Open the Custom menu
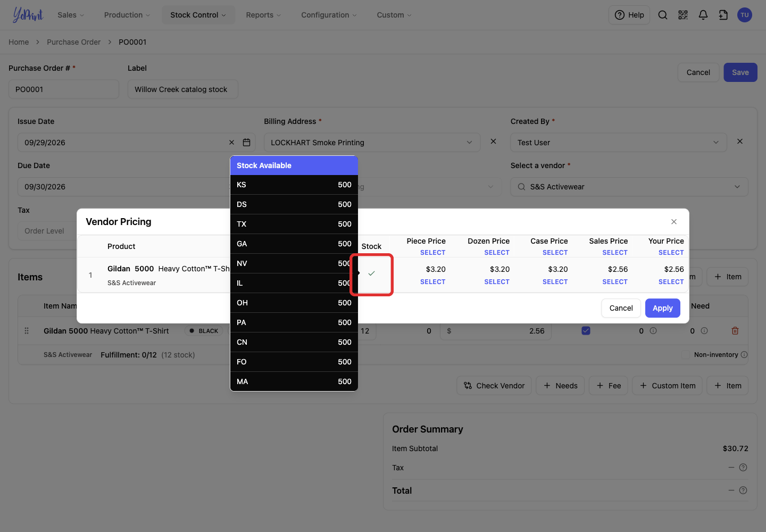The image size is (766, 532). (x=394, y=15)
